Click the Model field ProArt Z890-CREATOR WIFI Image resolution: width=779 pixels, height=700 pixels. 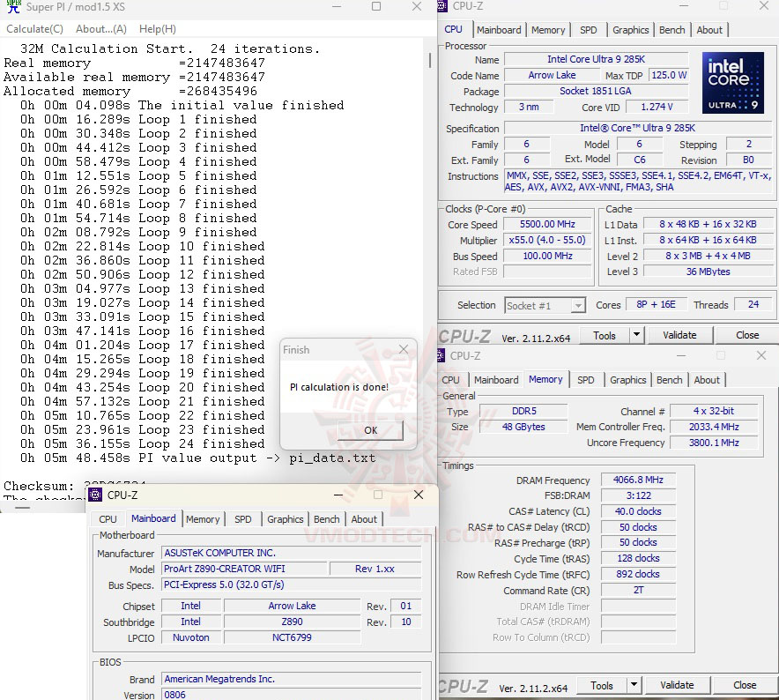(244, 569)
